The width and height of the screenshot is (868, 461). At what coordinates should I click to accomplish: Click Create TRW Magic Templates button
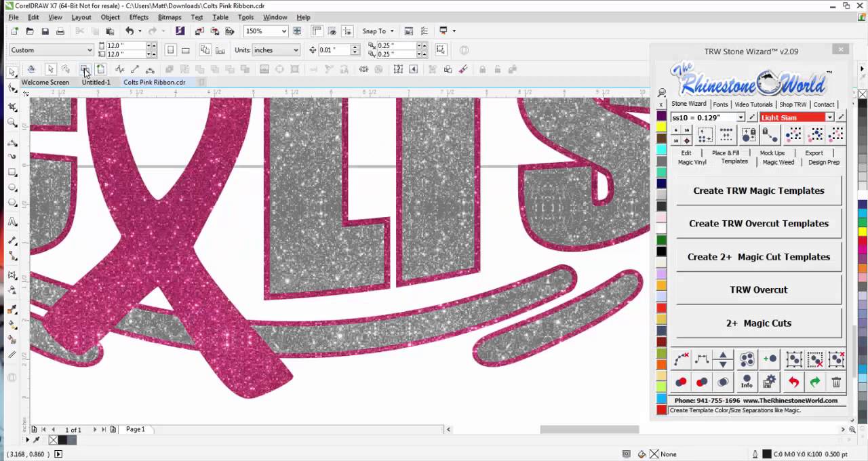point(759,191)
